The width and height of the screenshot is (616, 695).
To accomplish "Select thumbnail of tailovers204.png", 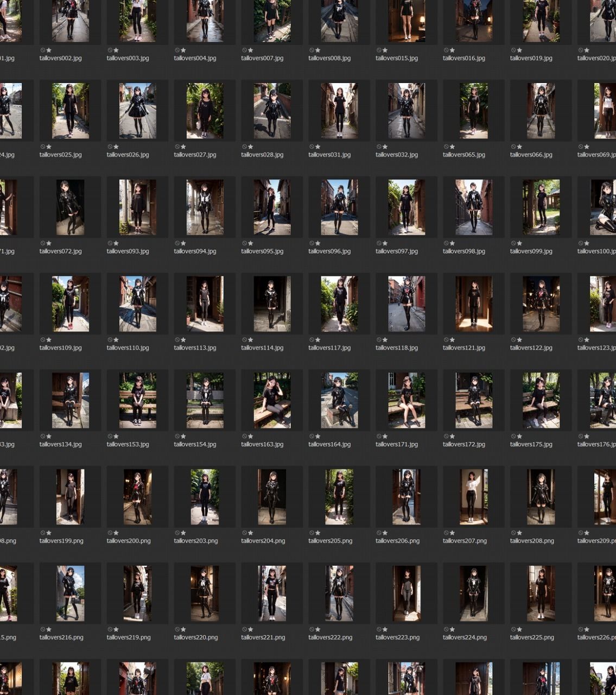I will pos(272,497).
